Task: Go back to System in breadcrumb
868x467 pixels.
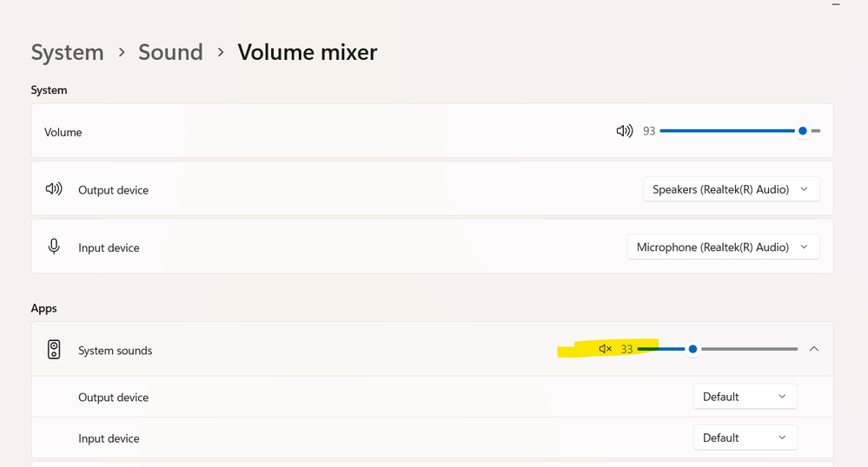Action: pos(67,52)
